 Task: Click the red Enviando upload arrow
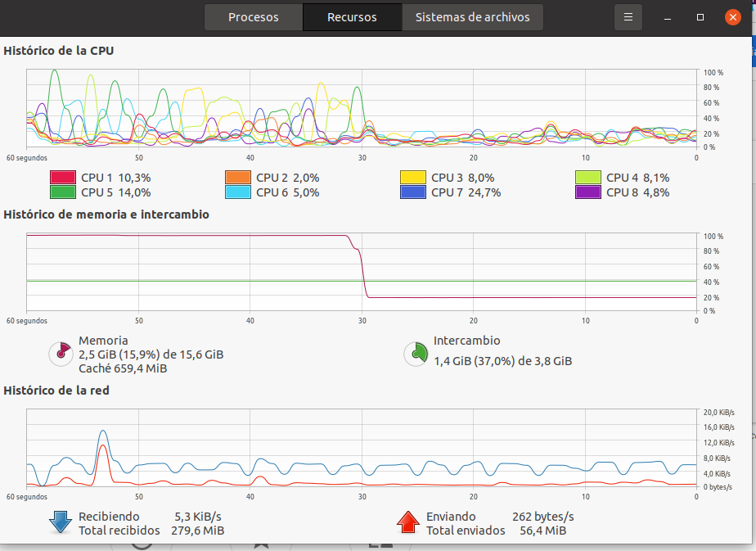tap(407, 522)
